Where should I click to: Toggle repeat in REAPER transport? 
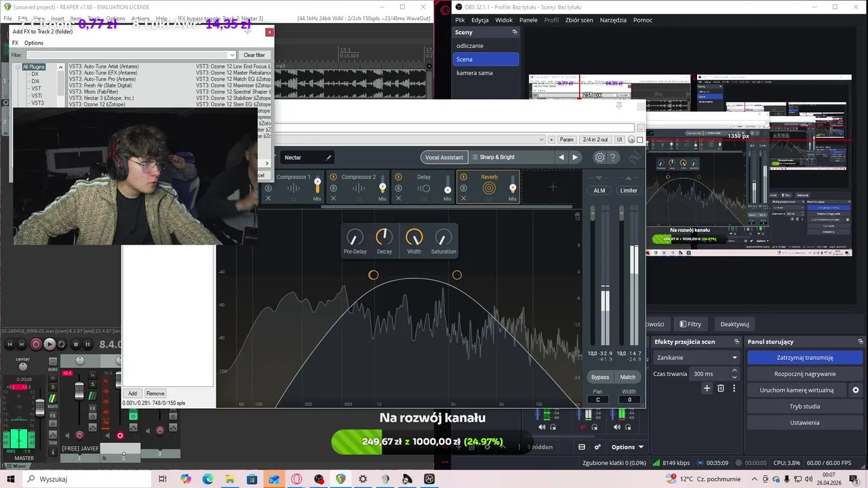coord(62,344)
